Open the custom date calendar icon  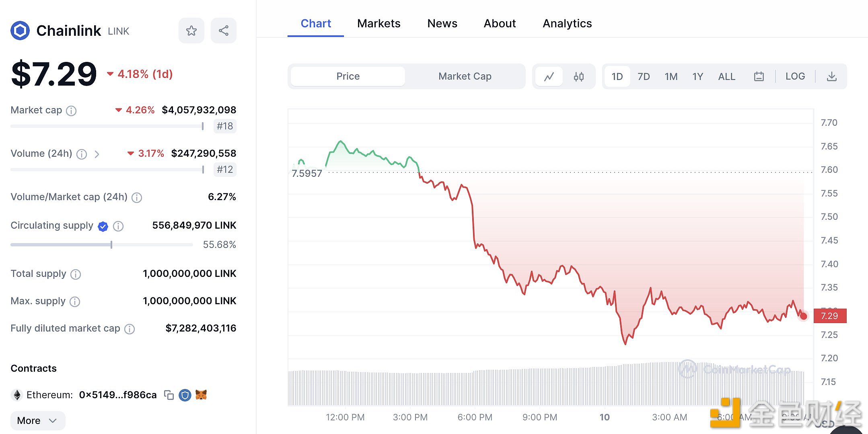[759, 76]
